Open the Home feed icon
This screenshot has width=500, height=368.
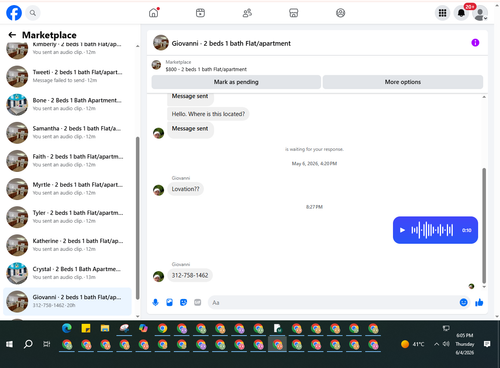(x=154, y=13)
